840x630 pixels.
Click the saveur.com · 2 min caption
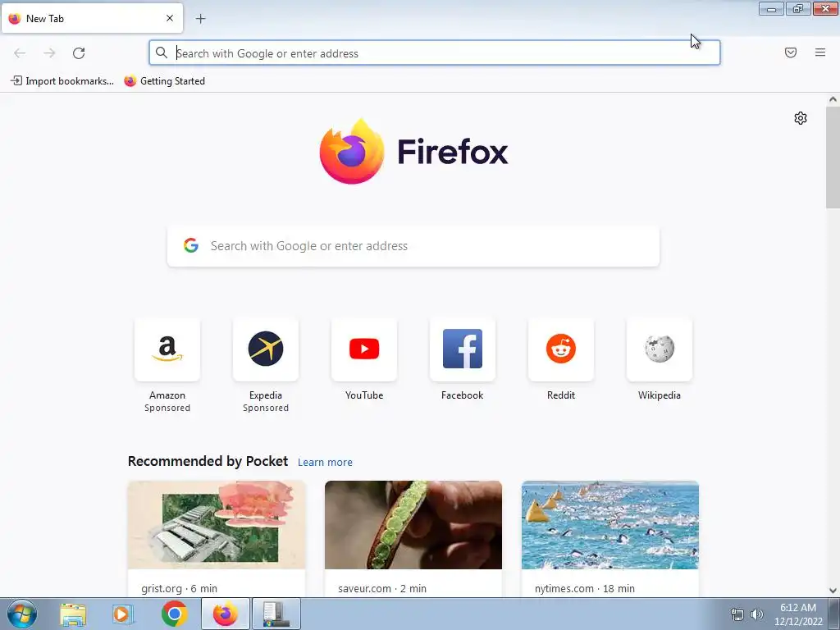pos(382,588)
